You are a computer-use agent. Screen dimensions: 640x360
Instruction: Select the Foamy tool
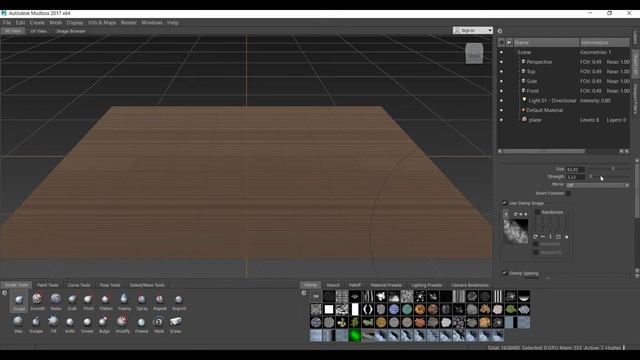point(124,302)
